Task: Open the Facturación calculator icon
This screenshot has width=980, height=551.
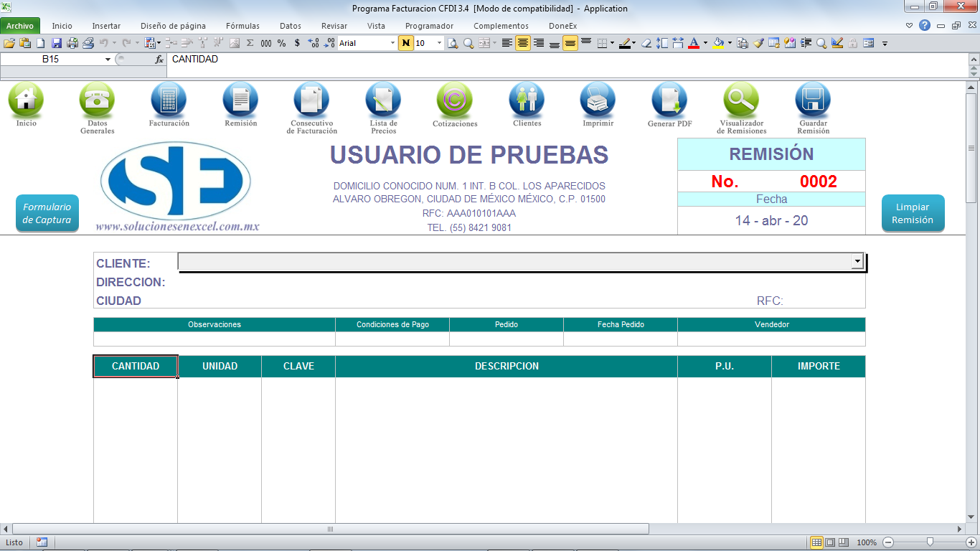Action: pos(169,99)
